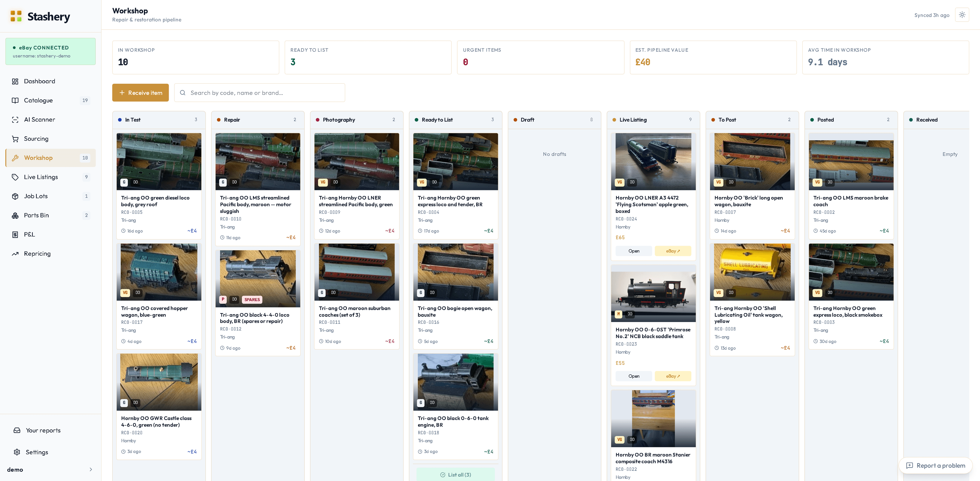Click the Live Listings tag icon
This screenshot has width=980, height=481.
[15, 177]
